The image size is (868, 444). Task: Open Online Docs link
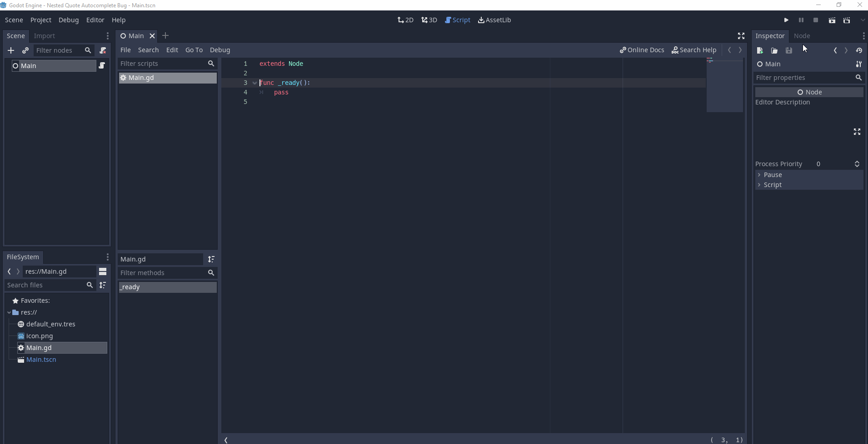[642, 50]
